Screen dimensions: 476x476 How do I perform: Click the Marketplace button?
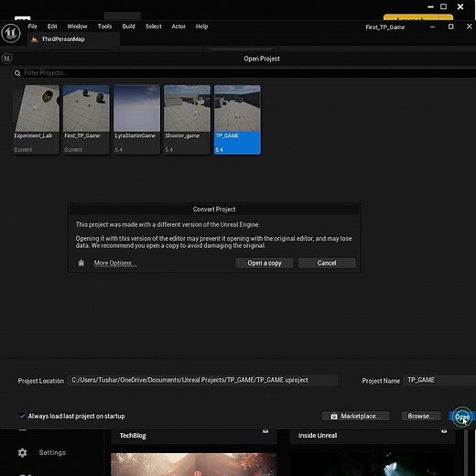tap(355, 416)
